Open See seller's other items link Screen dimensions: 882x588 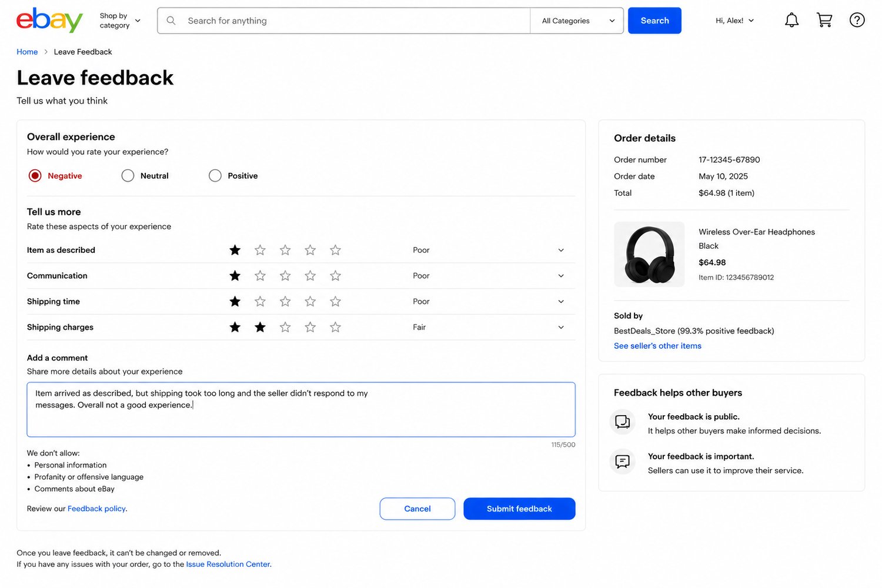click(x=657, y=346)
